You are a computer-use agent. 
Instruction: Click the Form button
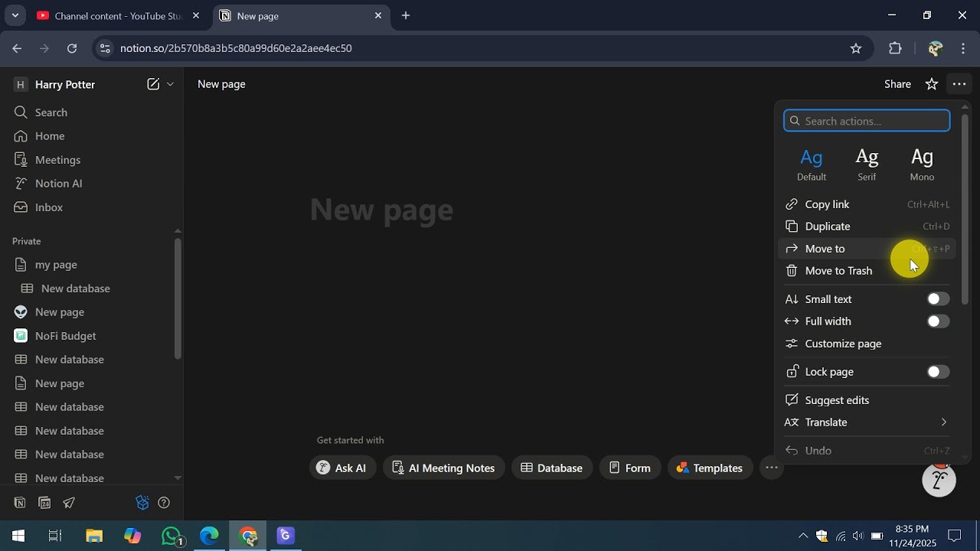(x=630, y=468)
